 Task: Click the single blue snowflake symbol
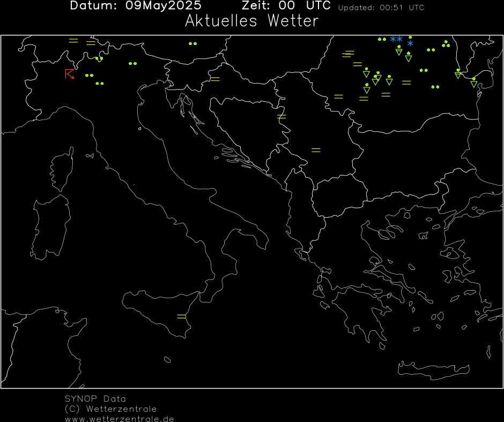[410, 43]
